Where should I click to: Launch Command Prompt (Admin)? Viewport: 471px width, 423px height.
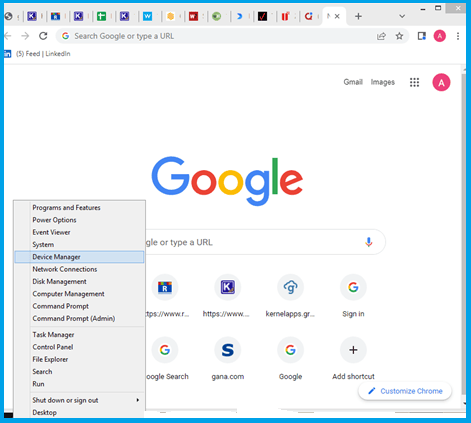pyautogui.click(x=79, y=319)
